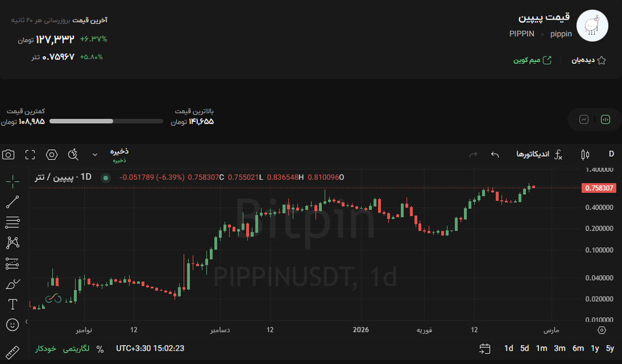Image resolution: width=622 pixels, height=364 pixels.
Task: Click the 127,332 toman price
Action: (x=55, y=39)
